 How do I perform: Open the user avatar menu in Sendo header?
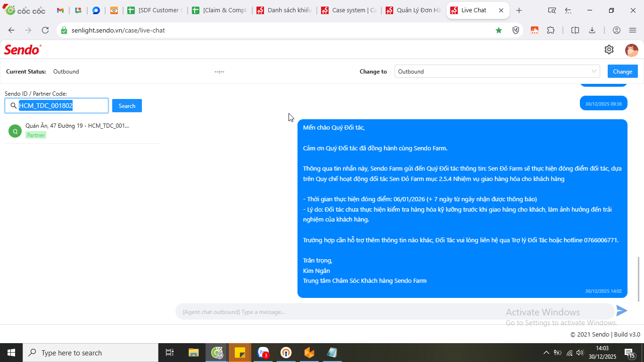[631, 50]
